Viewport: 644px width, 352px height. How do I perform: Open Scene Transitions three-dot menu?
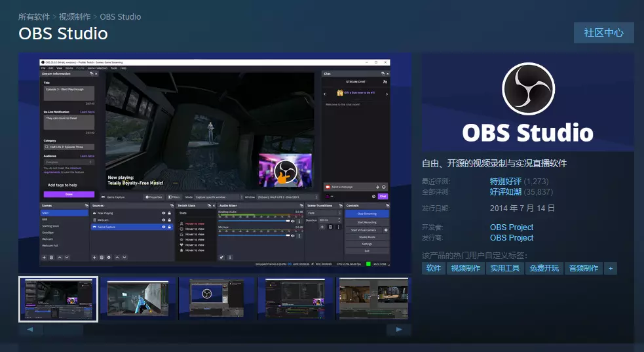point(339,227)
